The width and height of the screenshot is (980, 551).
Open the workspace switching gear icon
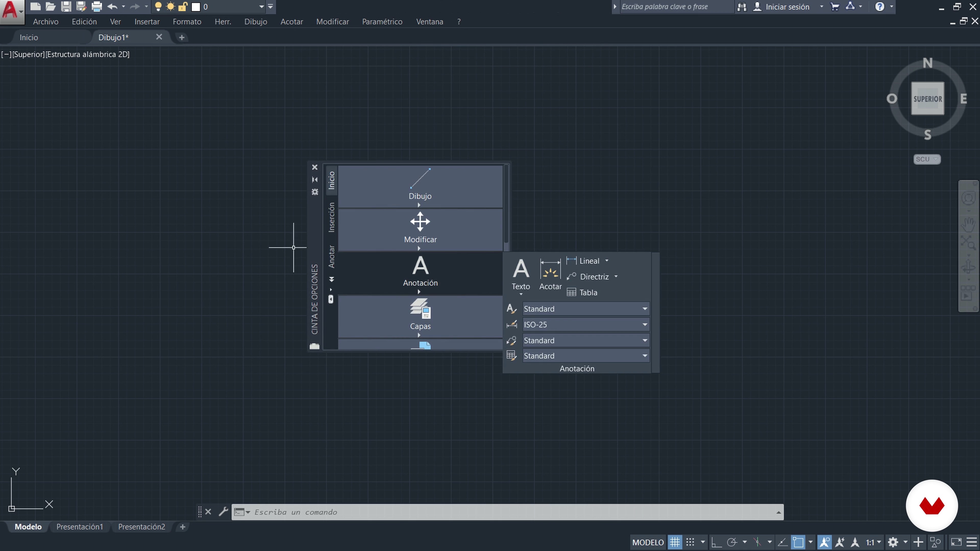coord(893,542)
